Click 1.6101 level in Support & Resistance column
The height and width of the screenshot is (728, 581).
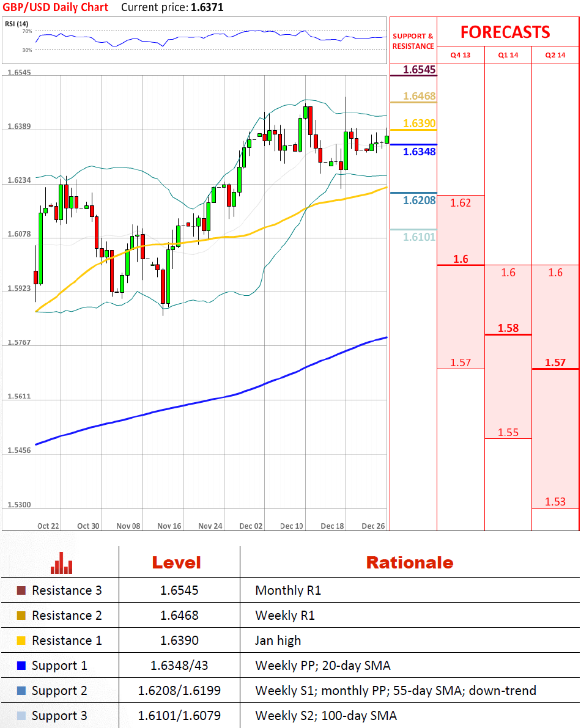(x=420, y=237)
